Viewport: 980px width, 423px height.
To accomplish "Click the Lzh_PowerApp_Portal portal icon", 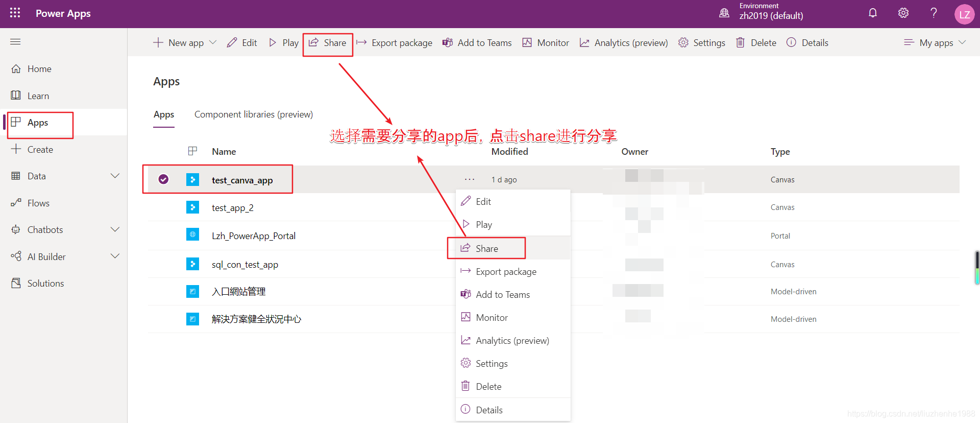I will pos(192,235).
